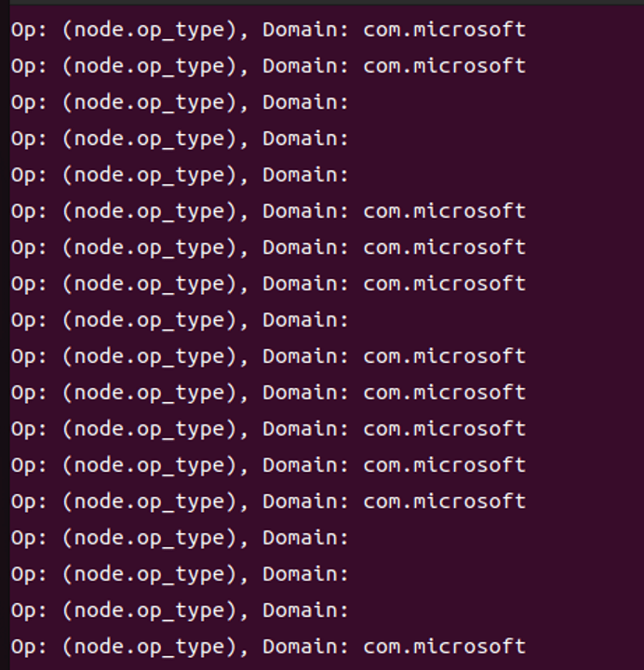Click com.microsoft on the last output line
The height and width of the screenshot is (670, 644).
coord(444,647)
